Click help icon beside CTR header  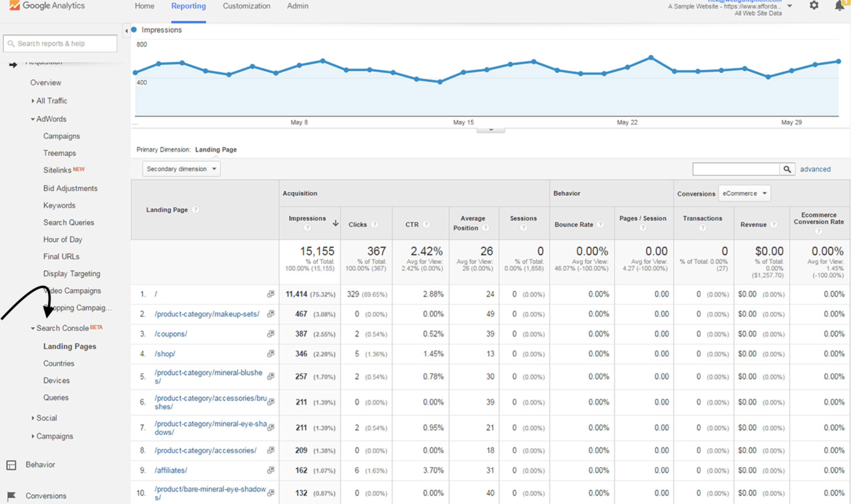click(x=426, y=225)
